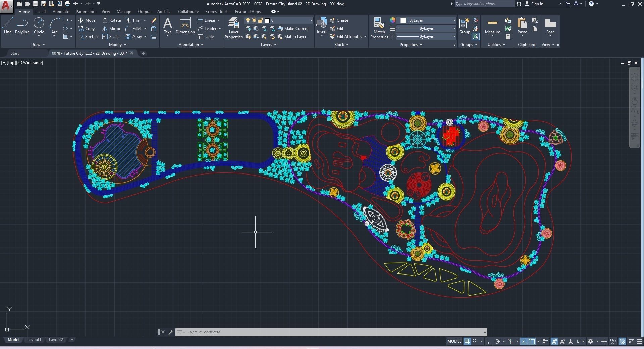Open the lineweight ByLayer dropdown
Screen dimensions: 644x349
427,29
